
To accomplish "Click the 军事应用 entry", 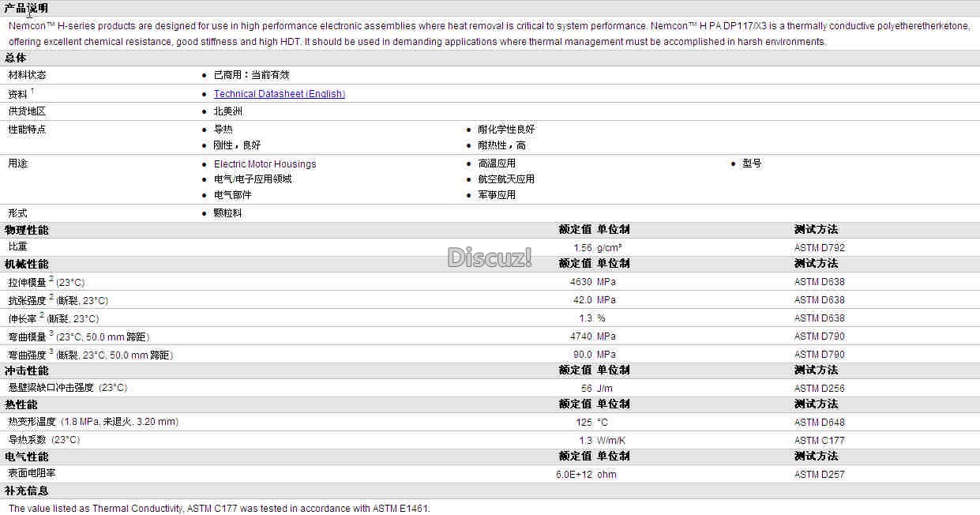I will click(497, 195).
